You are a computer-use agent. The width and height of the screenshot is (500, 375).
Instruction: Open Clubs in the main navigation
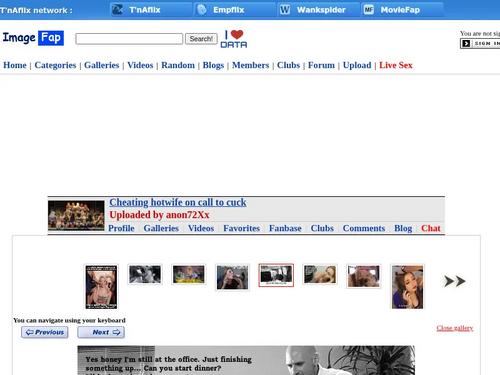click(x=288, y=65)
